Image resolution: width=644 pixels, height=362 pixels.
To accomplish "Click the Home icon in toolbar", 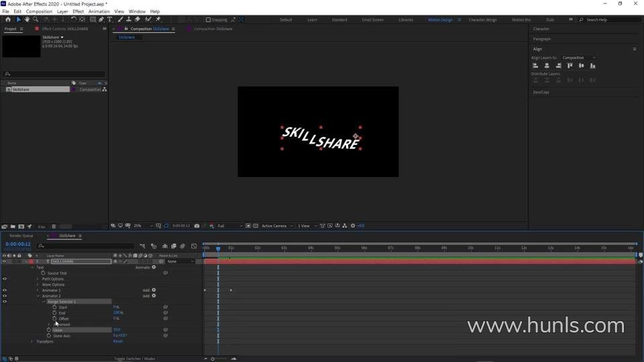I will (x=8, y=19).
